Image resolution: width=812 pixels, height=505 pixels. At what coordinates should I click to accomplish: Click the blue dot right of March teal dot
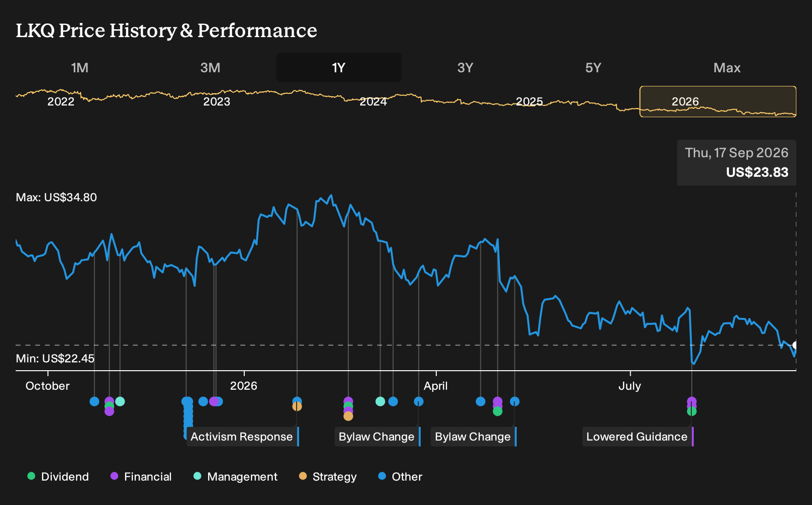[x=393, y=401]
